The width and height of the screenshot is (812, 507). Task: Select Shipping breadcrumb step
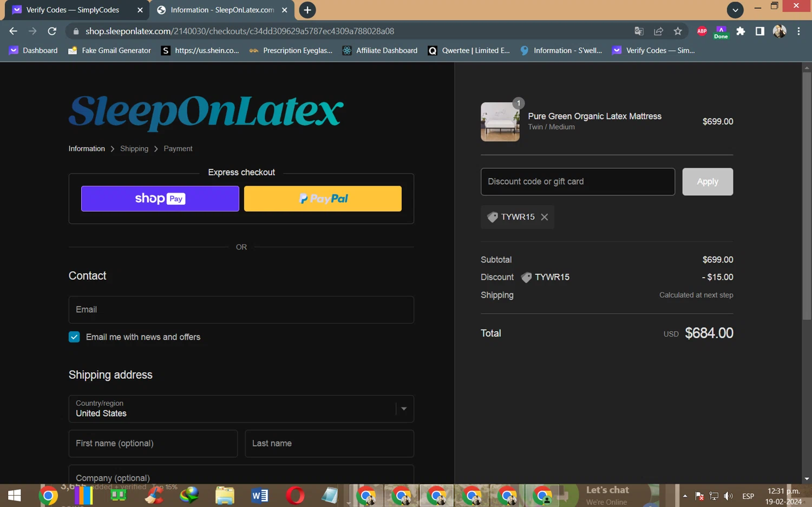pyautogui.click(x=134, y=149)
